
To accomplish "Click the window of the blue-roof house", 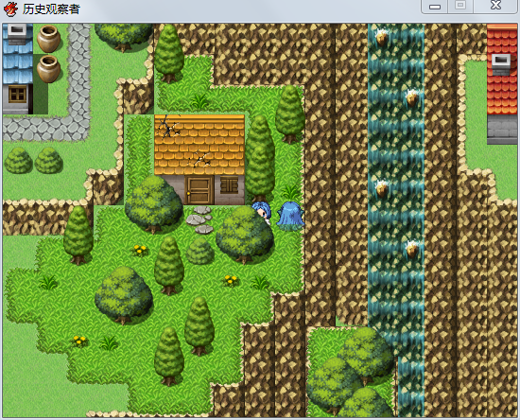I will point(18,95).
